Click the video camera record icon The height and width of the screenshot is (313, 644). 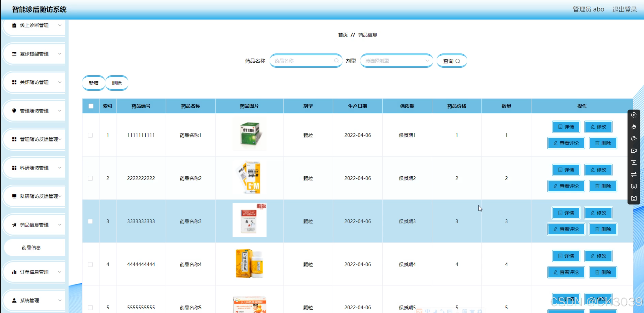pos(634,151)
